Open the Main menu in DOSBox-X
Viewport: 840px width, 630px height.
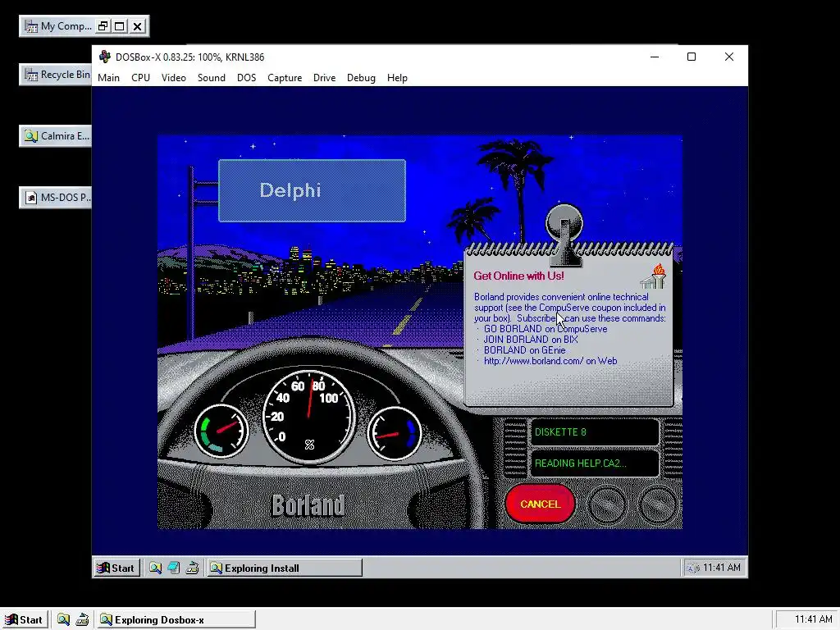pos(108,78)
